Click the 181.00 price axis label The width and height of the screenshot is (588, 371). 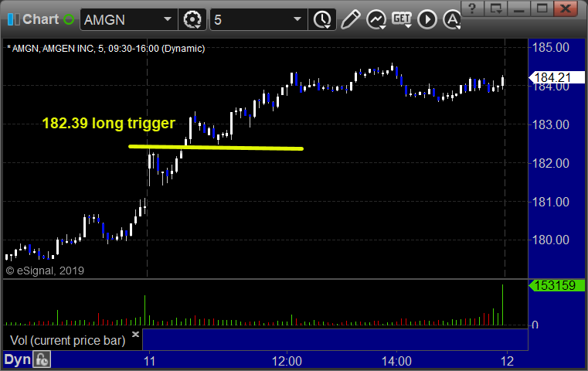point(550,202)
